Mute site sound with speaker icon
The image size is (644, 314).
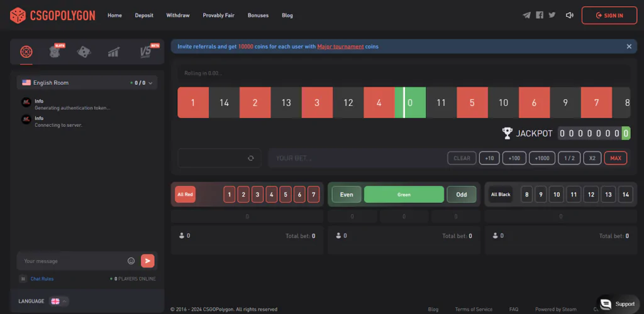click(570, 15)
